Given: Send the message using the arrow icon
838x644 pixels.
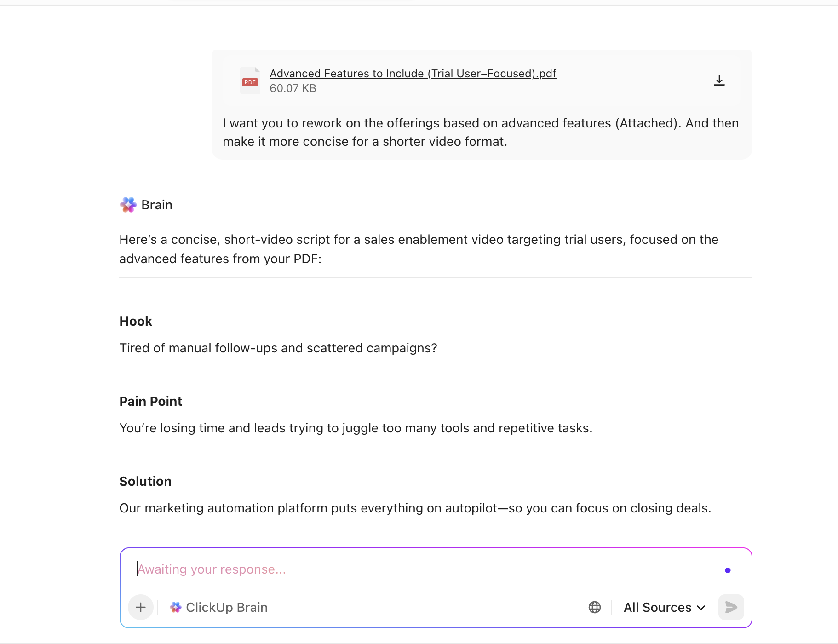Looking at the screenshot, I should (730, 607).
